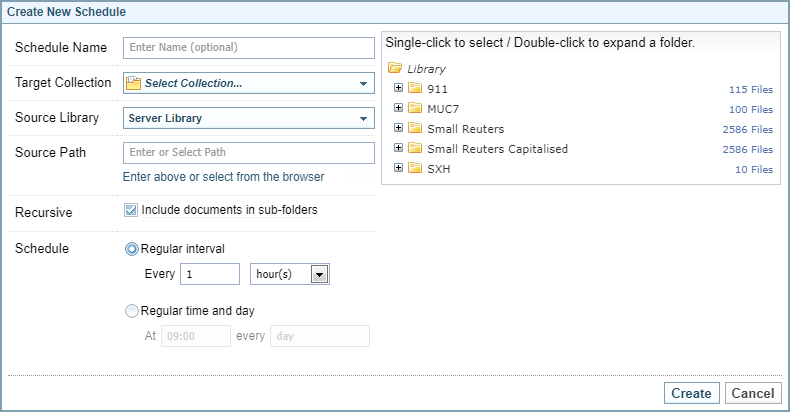
Task: Click the Select Collection folder icon
Action: pyautogui.click(x=134, y=83)
